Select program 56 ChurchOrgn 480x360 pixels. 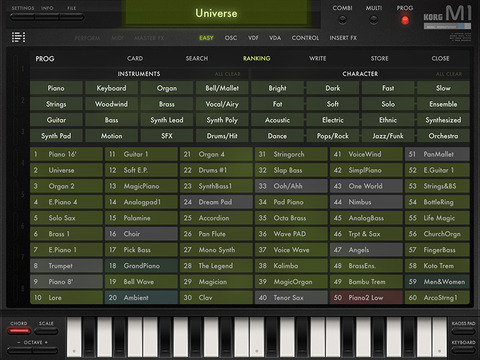[x=437, y=234]
